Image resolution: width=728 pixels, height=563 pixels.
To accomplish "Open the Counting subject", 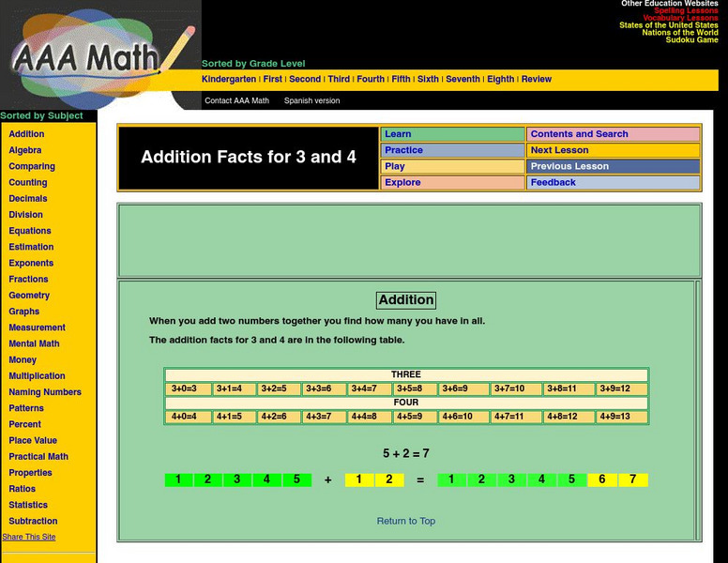I will pos(28,183).
